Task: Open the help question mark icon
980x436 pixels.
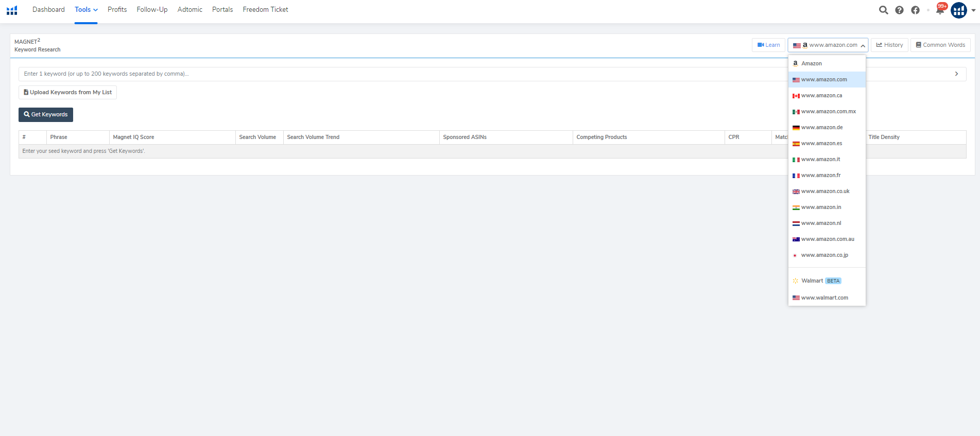Action: click(899, 10)
